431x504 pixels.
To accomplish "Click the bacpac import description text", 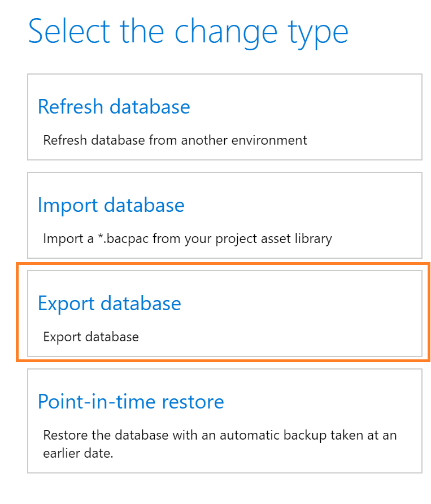I will tap(188, 238).
